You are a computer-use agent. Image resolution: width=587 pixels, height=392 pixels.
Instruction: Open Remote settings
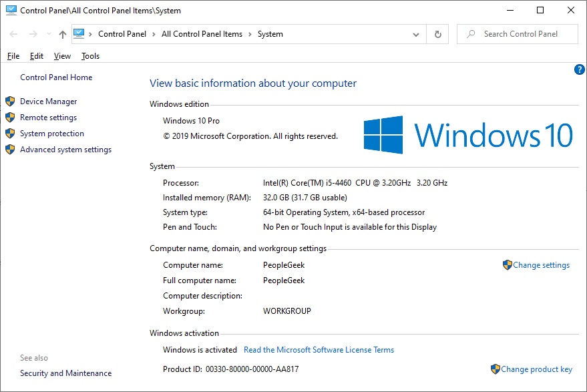(x=48, y=118)
